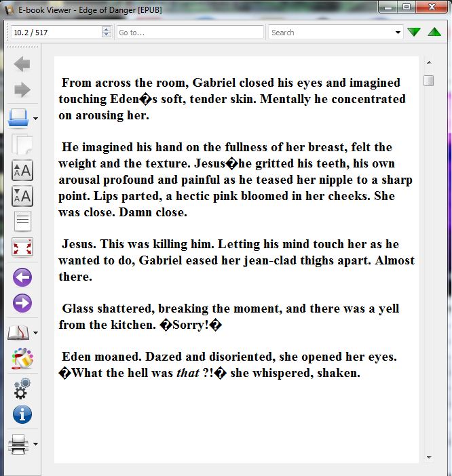The image size is (452, 476).
Task: Find previous with green up arrow
Action: point(434,32)
